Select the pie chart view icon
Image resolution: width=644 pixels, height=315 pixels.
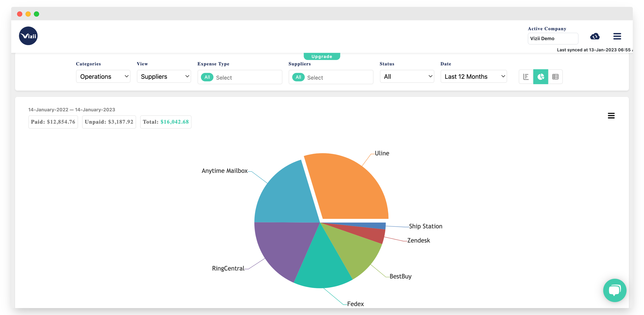pos(540,77)
